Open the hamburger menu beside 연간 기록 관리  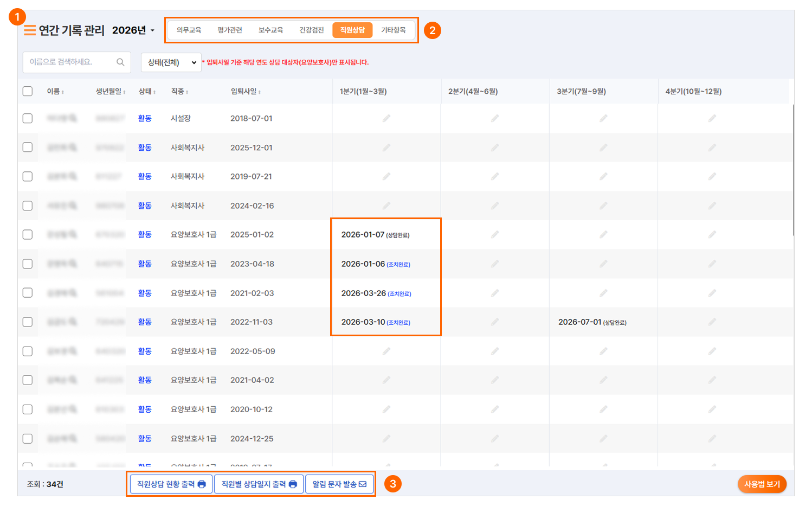30,30
